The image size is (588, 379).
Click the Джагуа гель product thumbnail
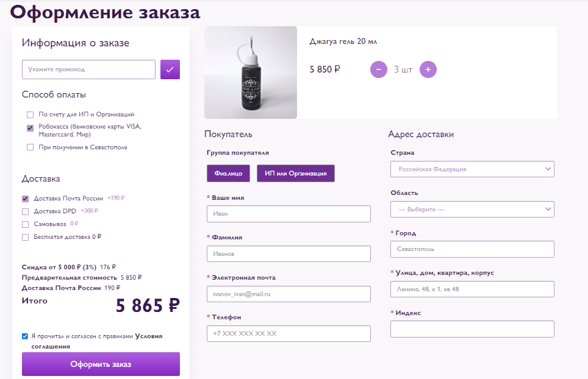[250, 73]
